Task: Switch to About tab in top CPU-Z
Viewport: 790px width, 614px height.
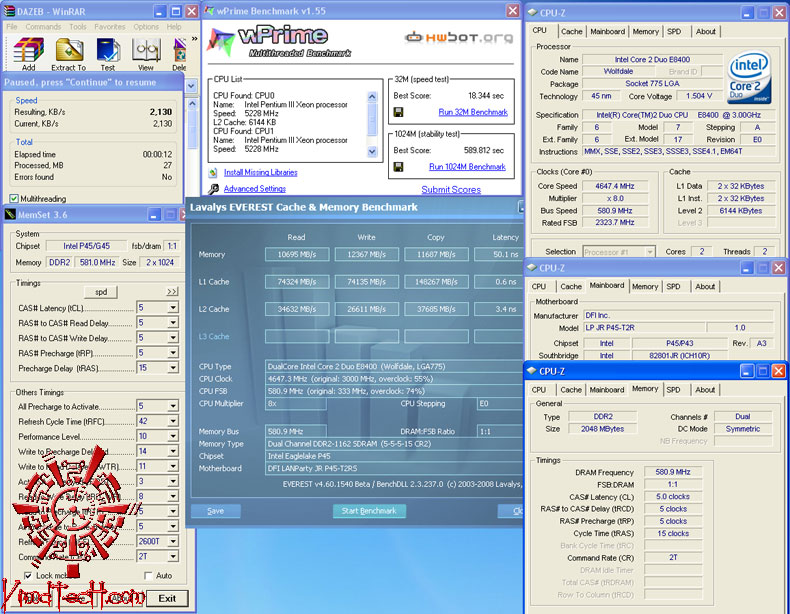Action: (705, 31)
